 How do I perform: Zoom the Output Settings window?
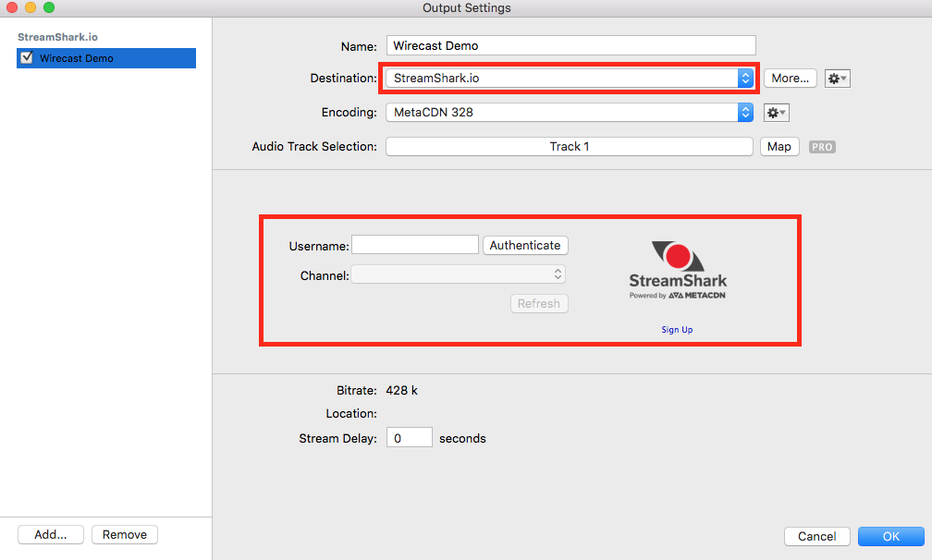49,7
